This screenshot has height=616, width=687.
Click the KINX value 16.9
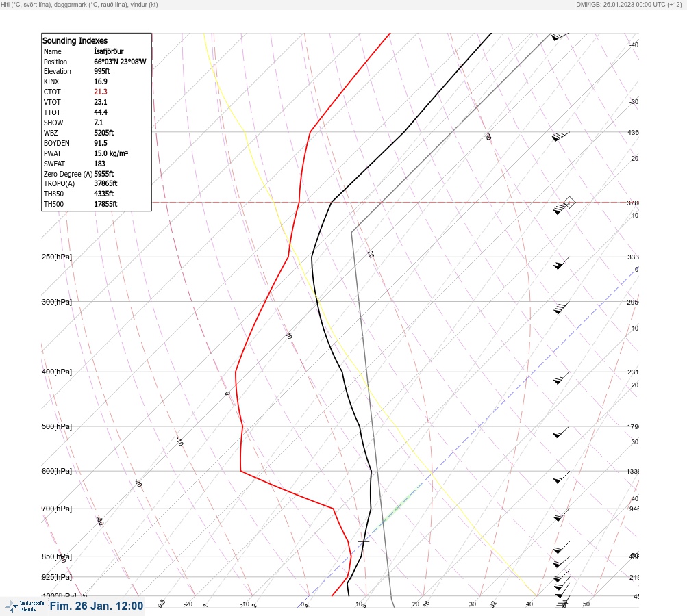pos(100,81)
